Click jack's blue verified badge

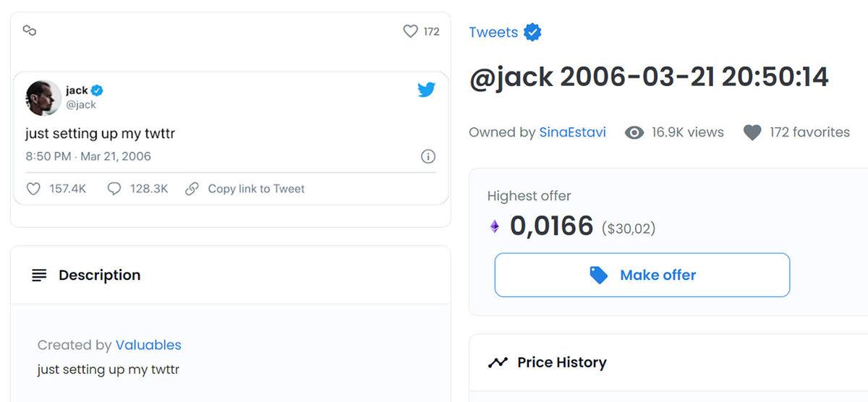(98, 90)
